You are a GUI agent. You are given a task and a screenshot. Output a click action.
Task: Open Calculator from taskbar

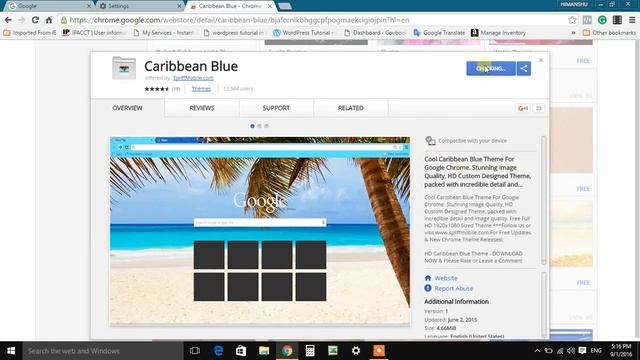310,351
